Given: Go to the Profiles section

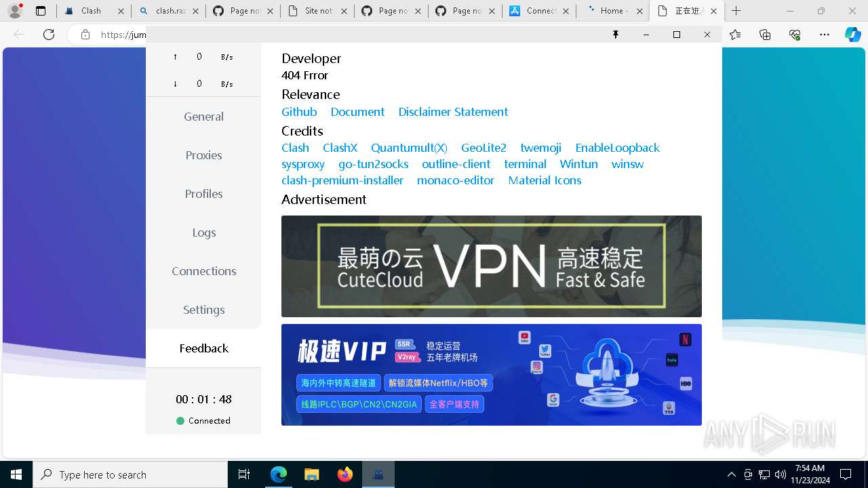Looking at the screenshot, I should click(203, 194).
